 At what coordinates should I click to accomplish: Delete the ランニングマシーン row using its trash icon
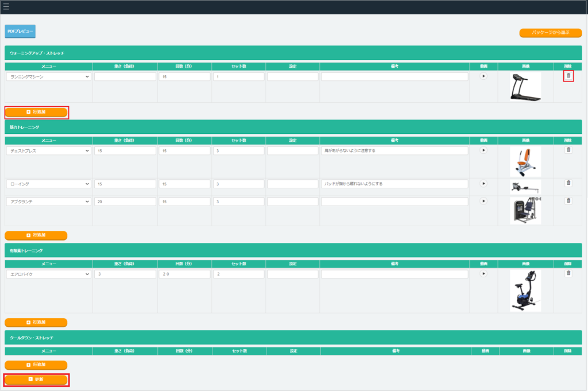(x=568, y=76)
